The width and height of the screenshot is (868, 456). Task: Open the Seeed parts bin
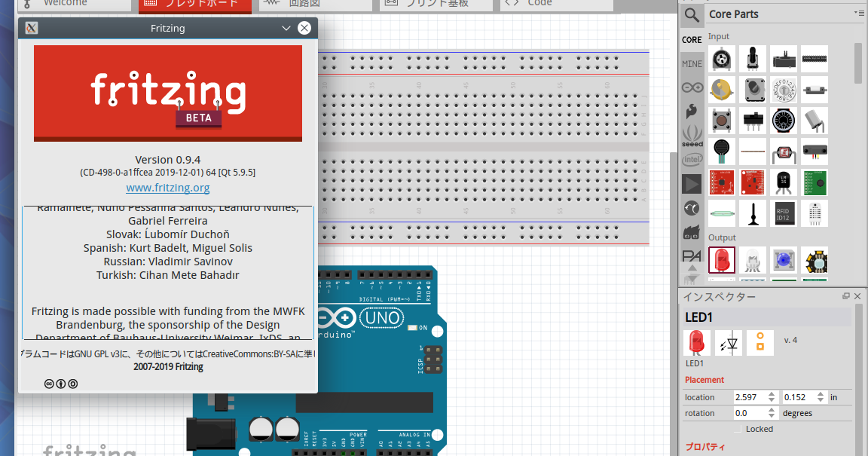tap(692, 136)
